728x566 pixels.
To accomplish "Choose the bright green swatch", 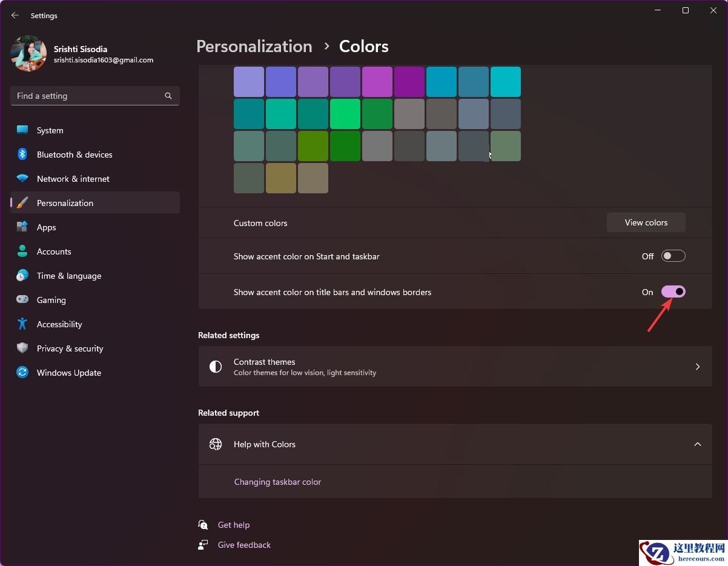I will coord(345,114).
